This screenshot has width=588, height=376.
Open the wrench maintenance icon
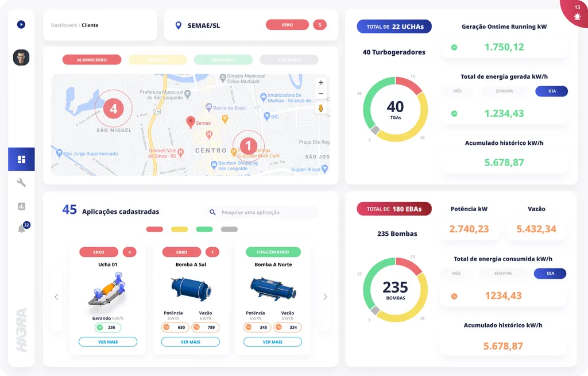pos(21,183)
